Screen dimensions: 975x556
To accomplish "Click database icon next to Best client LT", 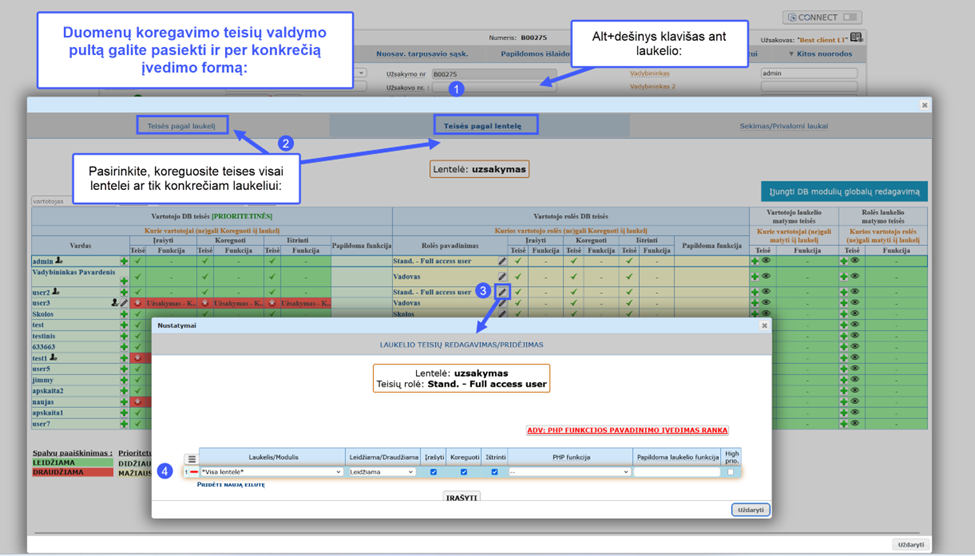I will point(856,37).
